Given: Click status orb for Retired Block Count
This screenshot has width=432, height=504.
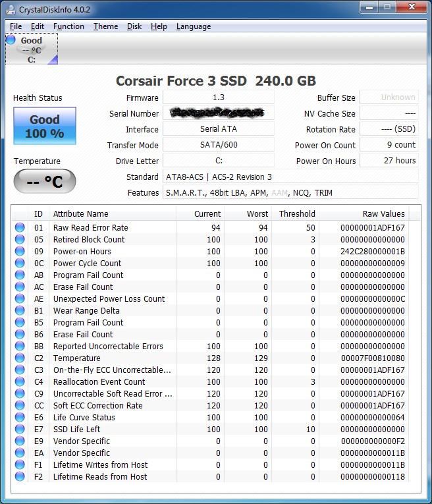Looking at the screenshot, I should 20,239.
